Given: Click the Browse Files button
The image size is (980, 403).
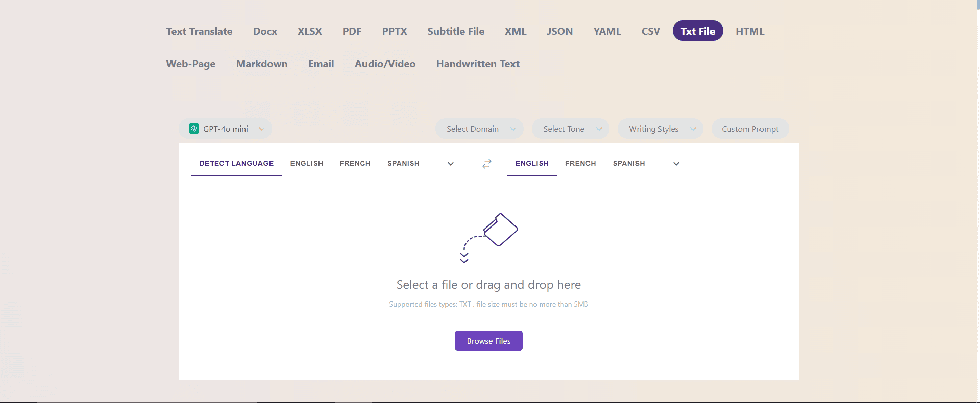Looking at the screenshot, I should 488,341.
